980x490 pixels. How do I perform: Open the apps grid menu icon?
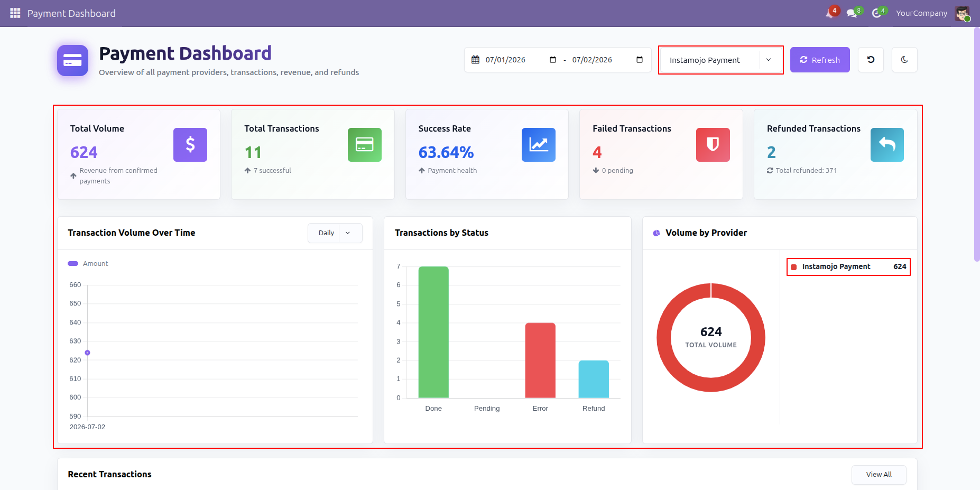tap(15, 13)
